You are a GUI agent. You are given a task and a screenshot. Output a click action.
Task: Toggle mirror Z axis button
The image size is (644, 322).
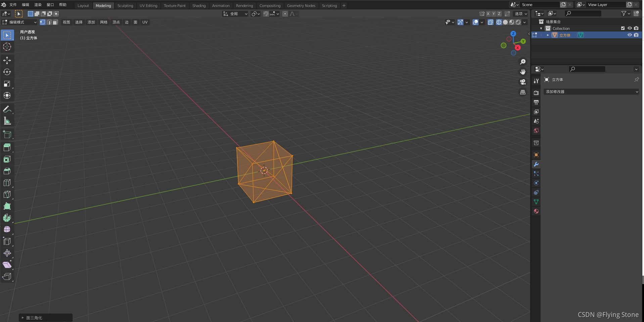[x=499, y=14]
